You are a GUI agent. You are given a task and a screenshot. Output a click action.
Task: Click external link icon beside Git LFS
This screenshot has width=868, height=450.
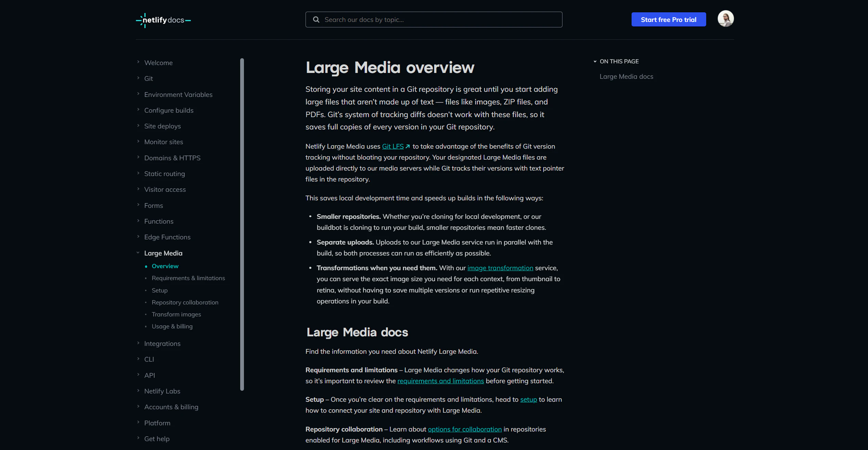pyautogui.click(x=407, y=147)
